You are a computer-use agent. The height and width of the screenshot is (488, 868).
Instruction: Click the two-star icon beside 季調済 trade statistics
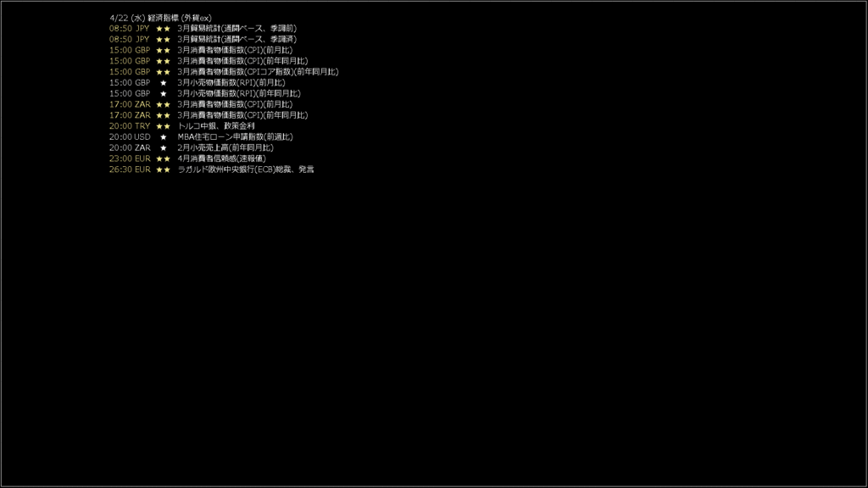(164, 39)
